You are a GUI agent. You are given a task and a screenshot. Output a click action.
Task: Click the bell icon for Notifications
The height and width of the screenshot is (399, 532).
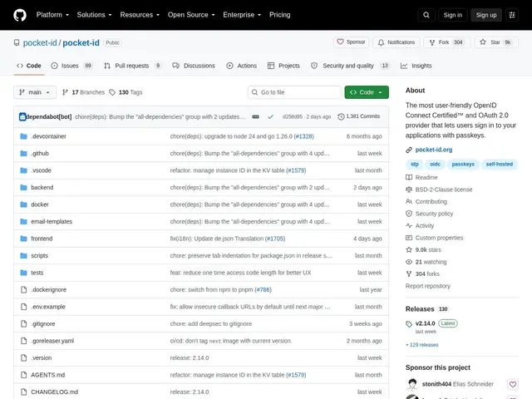[381, 42]
